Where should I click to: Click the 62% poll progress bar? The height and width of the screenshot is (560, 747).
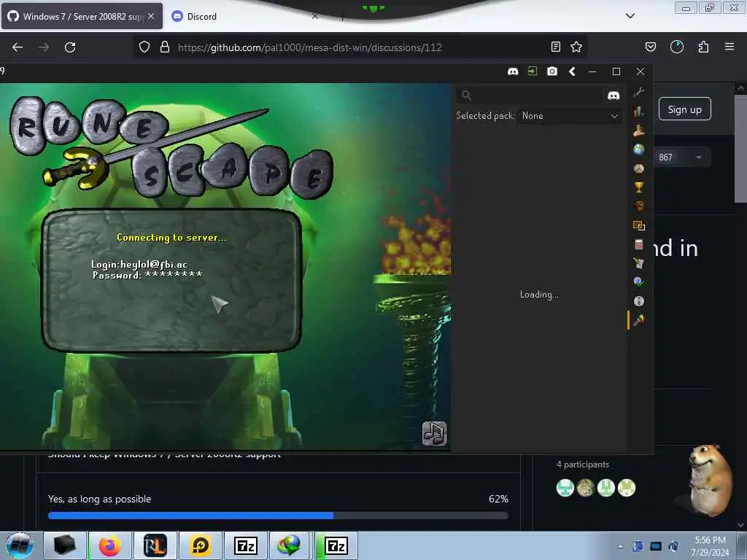pyautogui.click(x=278, y=516)
